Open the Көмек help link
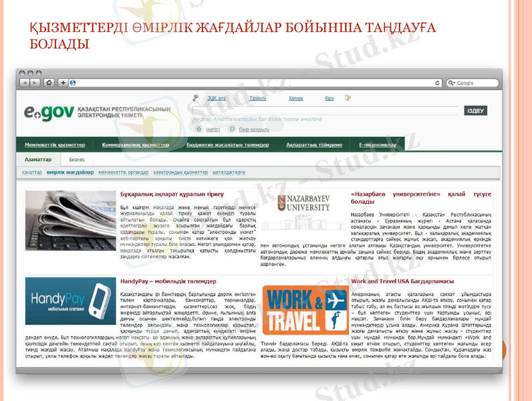The height and width of the screenshot is (401, 532). tap(296, 98)
